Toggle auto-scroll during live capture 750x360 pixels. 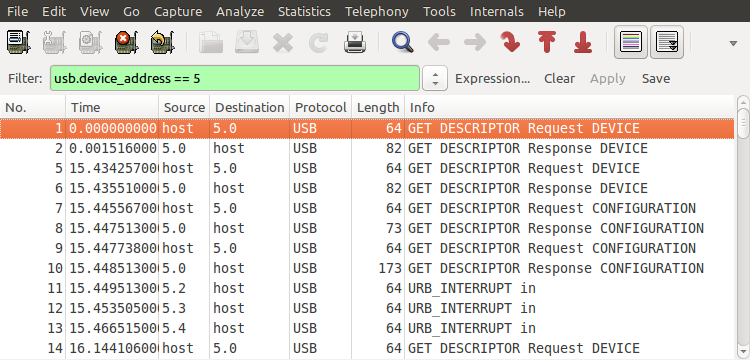(667, 42)
